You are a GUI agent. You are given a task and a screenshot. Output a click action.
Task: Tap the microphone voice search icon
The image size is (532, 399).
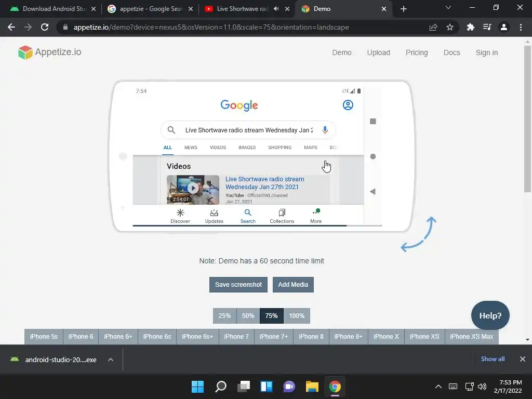(325, 130)
